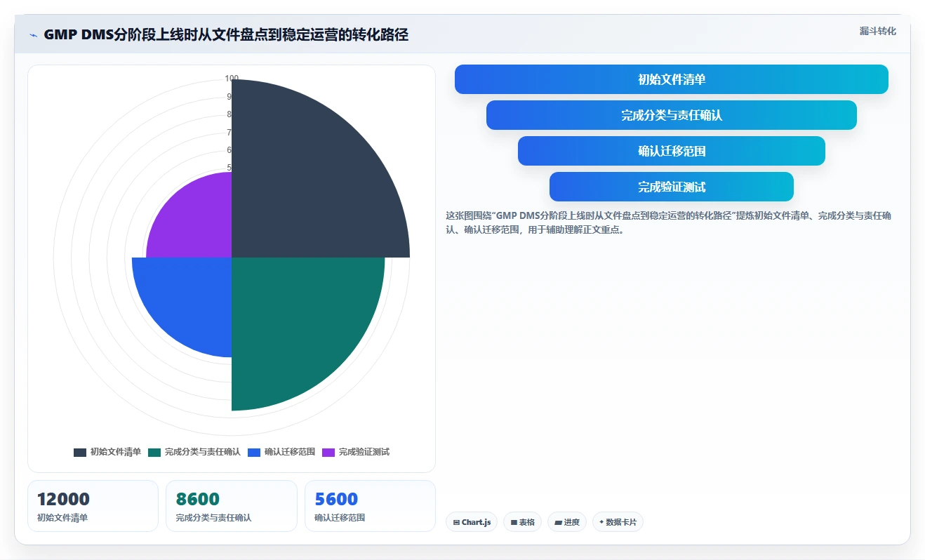Click the 进度 tag chip
Screen dimensions: 925x560
coord(566,522)
